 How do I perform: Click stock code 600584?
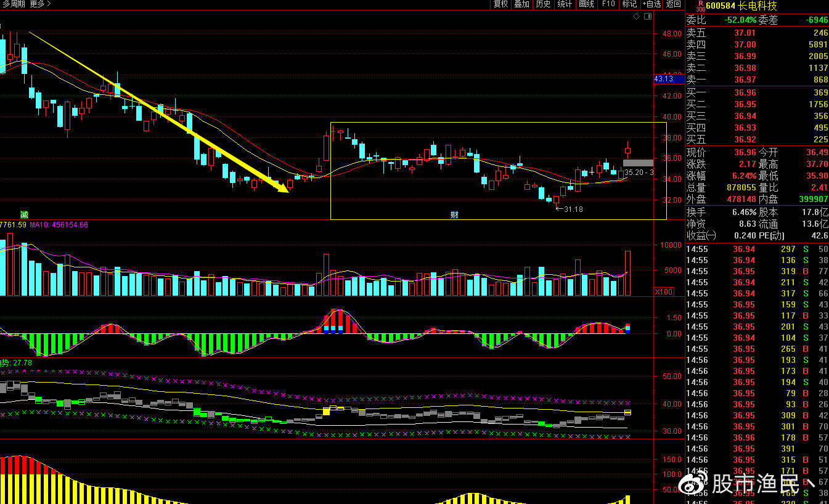(x=721, y=6)
